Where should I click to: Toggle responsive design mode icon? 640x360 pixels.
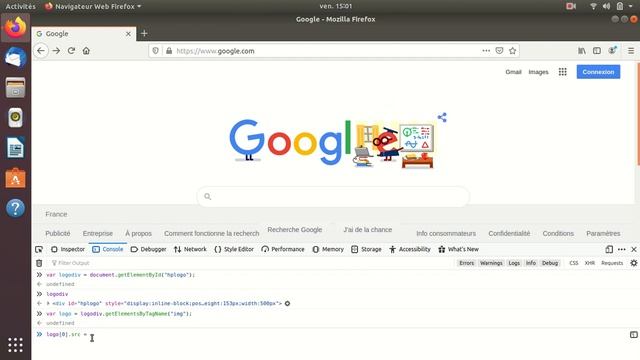tap(609, 249)
